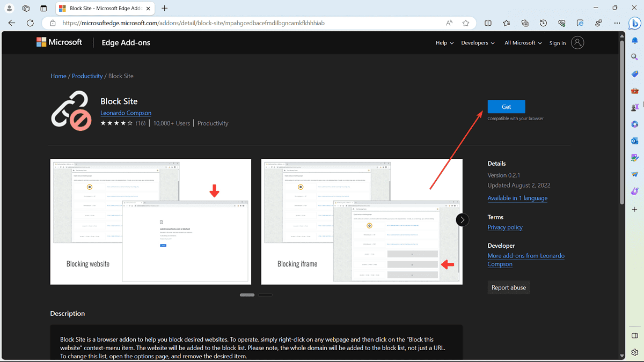644x362 pixels.
Task: Open split screen view
Action: [x=487, y=23]
